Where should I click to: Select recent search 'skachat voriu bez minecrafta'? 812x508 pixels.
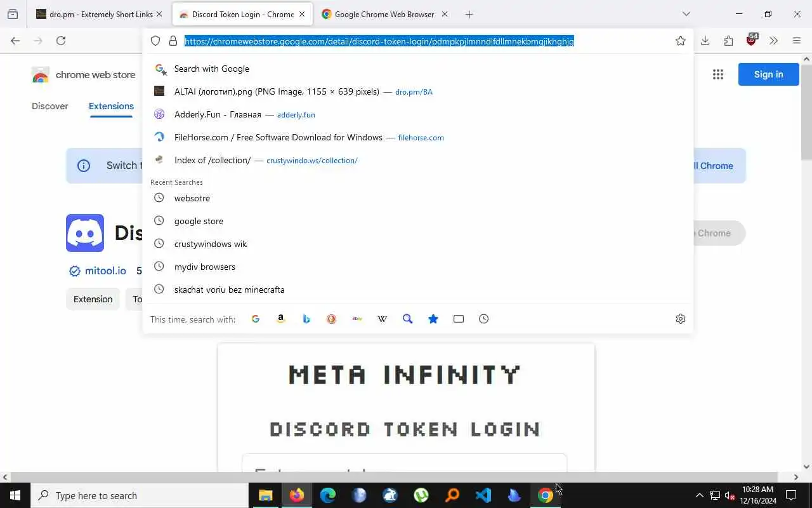click(x=419, y=290)
